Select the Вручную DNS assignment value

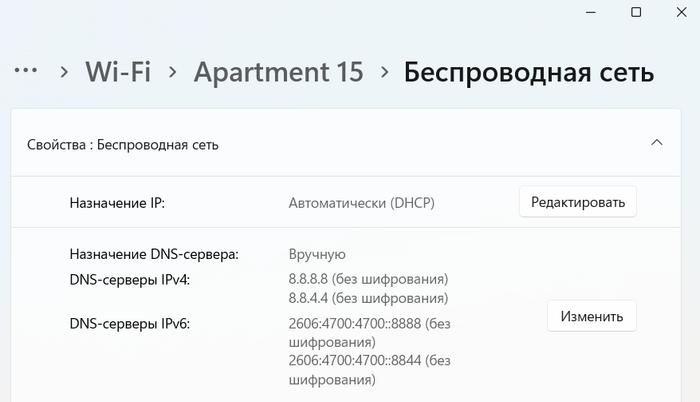pos(317,254)
